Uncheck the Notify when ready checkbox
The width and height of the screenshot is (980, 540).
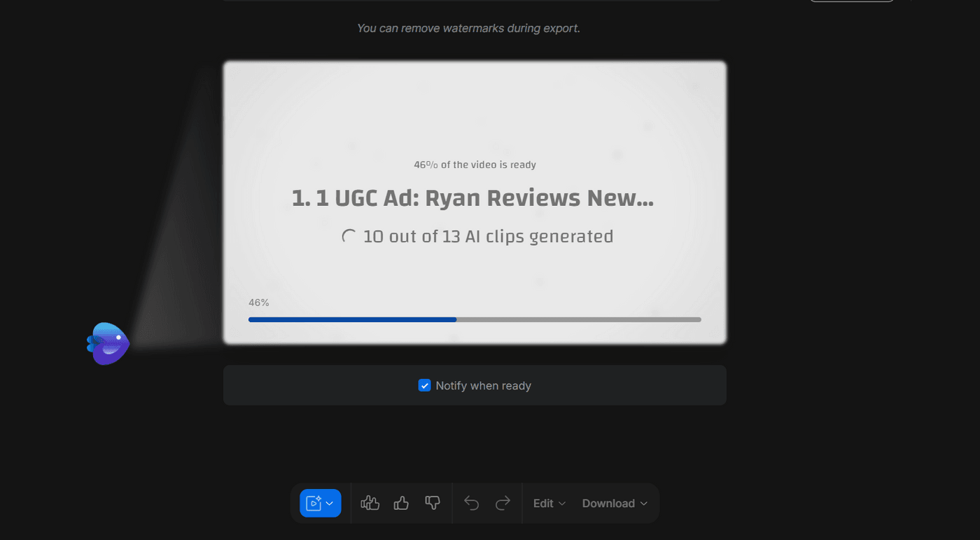pos(424,385)
